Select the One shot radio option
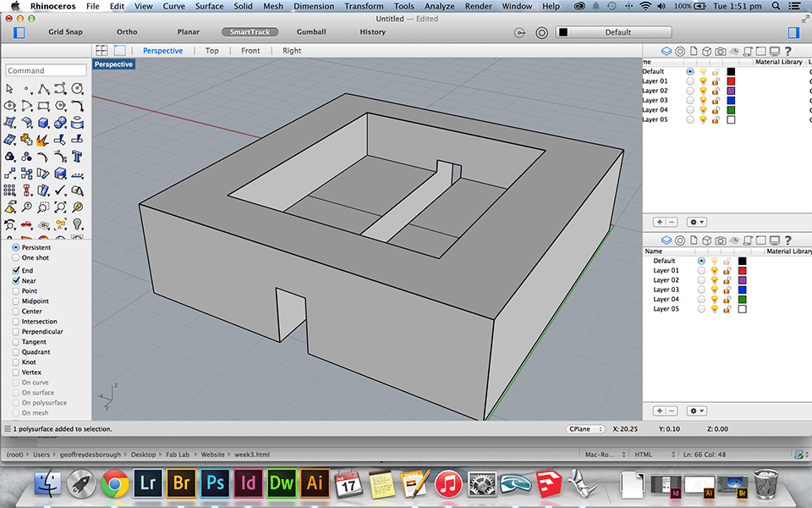Viewport: 812px width, 508px height. pyautogui.click(x=16, y=257)
